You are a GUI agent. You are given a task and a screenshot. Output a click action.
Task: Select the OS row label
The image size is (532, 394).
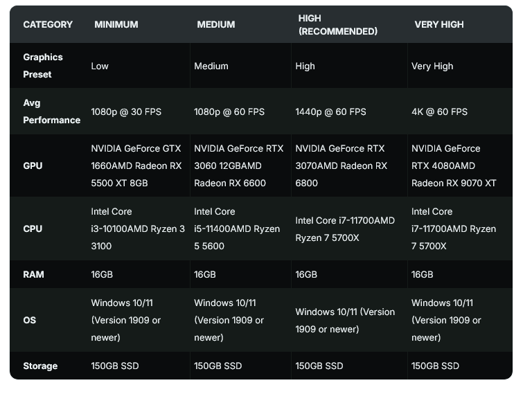pos(30,320)
